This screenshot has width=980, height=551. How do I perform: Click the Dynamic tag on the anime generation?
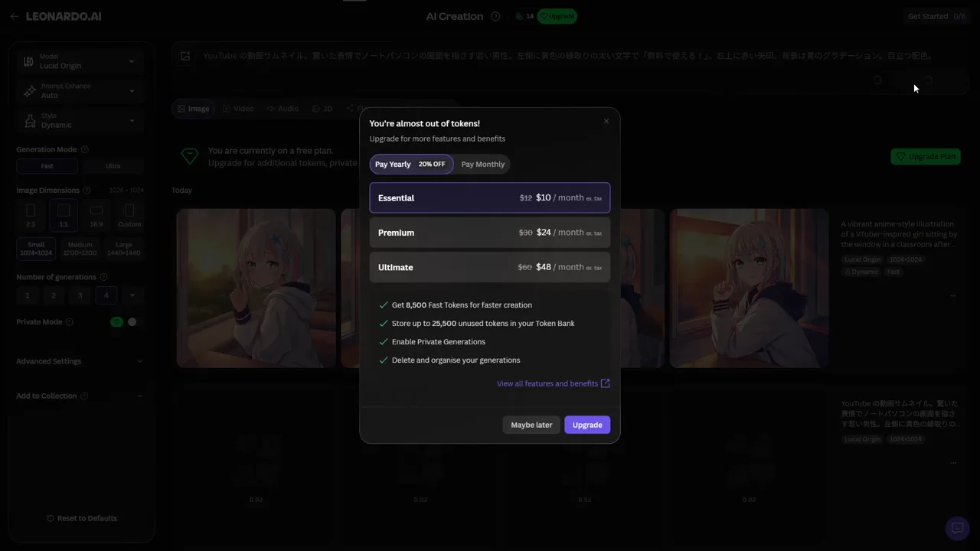pos(861,272)
